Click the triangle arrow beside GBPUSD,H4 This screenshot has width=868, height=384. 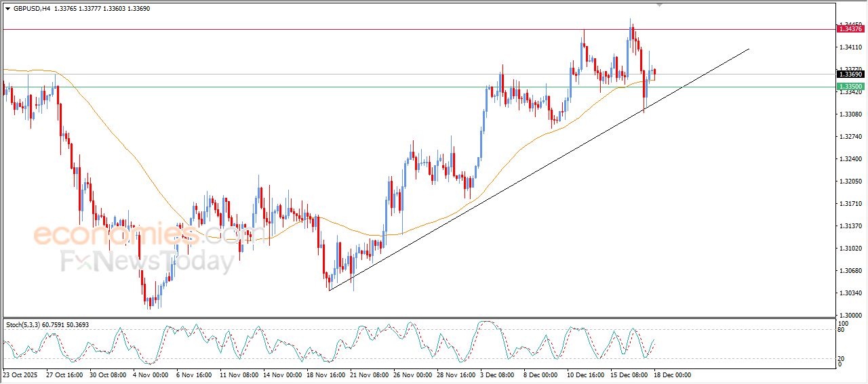[x=8, y=9]
